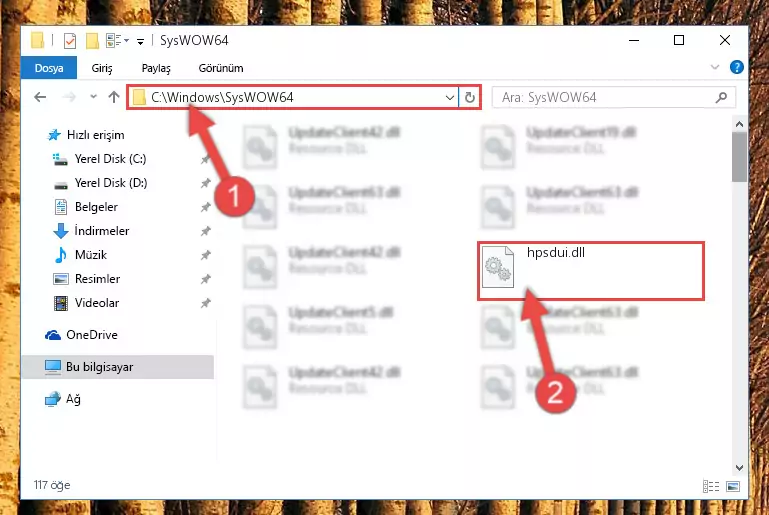Click pin icon next to Resimler
Viewport: 769px width, 515px height.
205,280
